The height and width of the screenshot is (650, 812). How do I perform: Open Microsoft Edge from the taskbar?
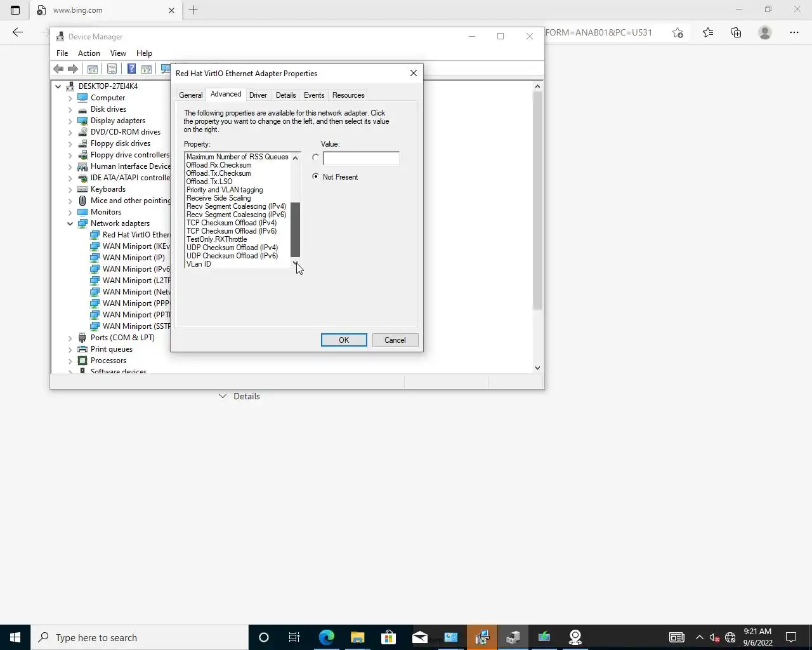pos(327,637)
